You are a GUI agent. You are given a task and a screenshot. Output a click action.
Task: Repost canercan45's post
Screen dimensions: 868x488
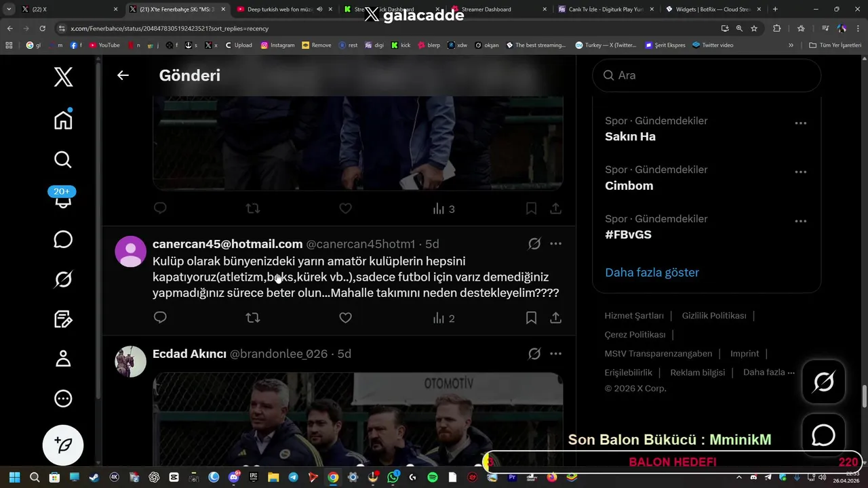(x=253, y=317)
